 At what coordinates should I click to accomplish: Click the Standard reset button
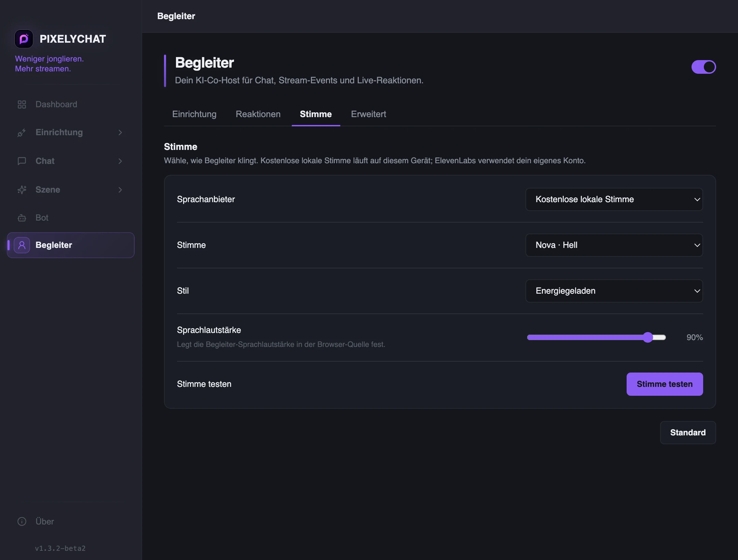pyautogui.click(x=688, y=433)
